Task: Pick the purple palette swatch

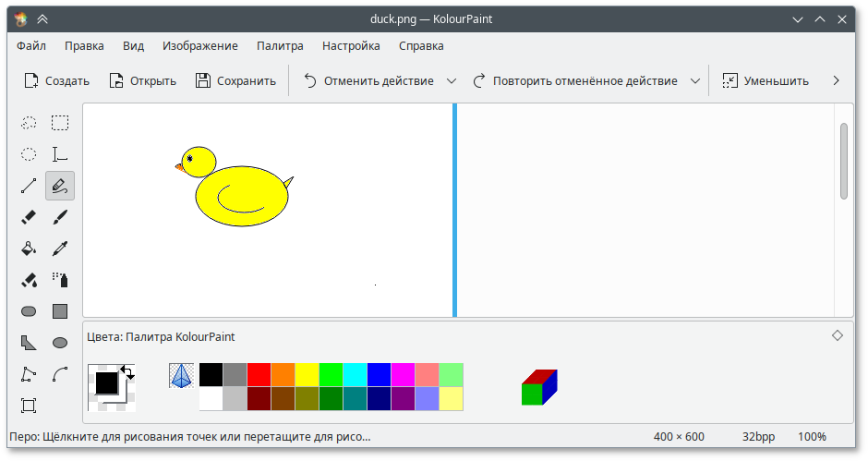Action: pos(403,399)
